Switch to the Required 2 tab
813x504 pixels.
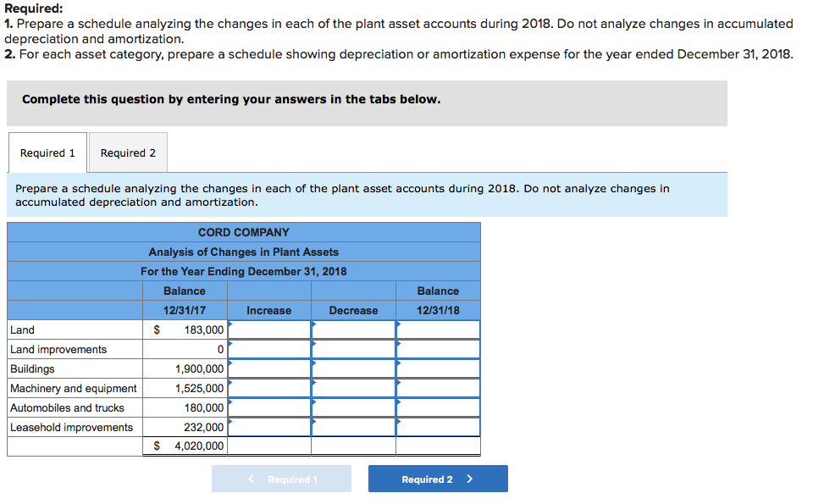pos(128,153)
